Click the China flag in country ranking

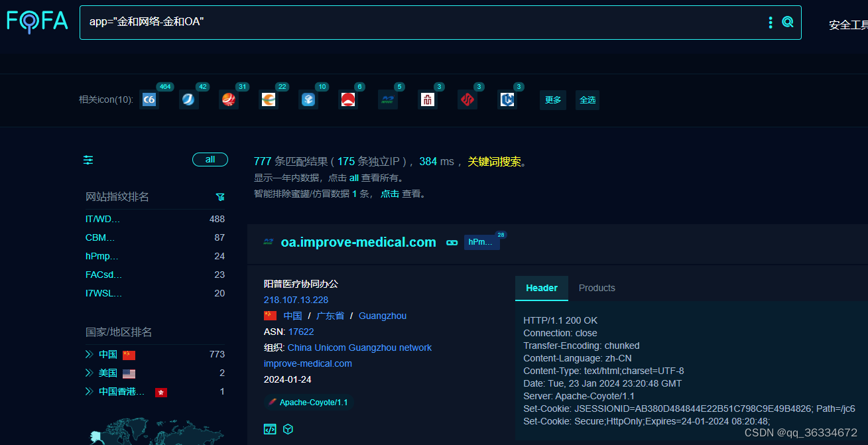(129, 355)
